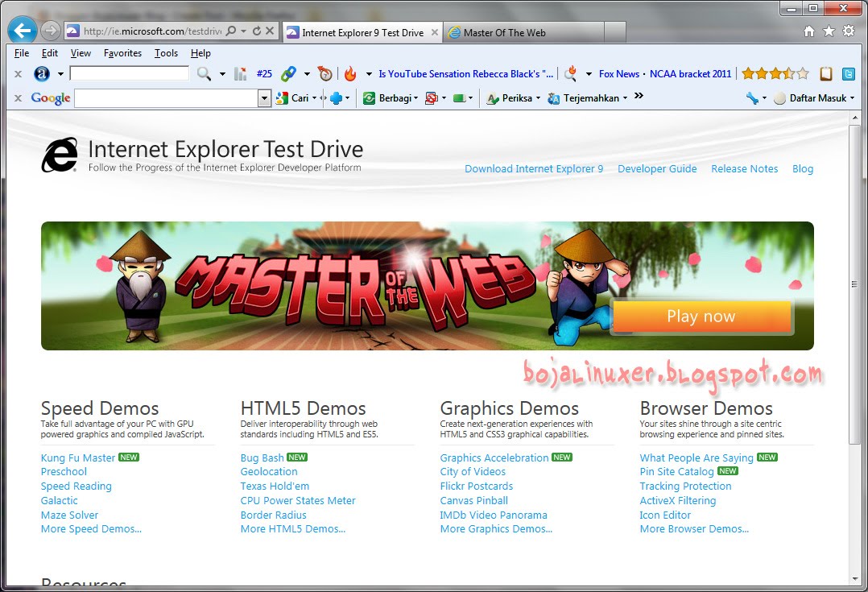Image resolution: width=868 pixels, height=592 pixels.
Task: Expand more Google toolbar buttons chevron
Action: tap(639, 96)
